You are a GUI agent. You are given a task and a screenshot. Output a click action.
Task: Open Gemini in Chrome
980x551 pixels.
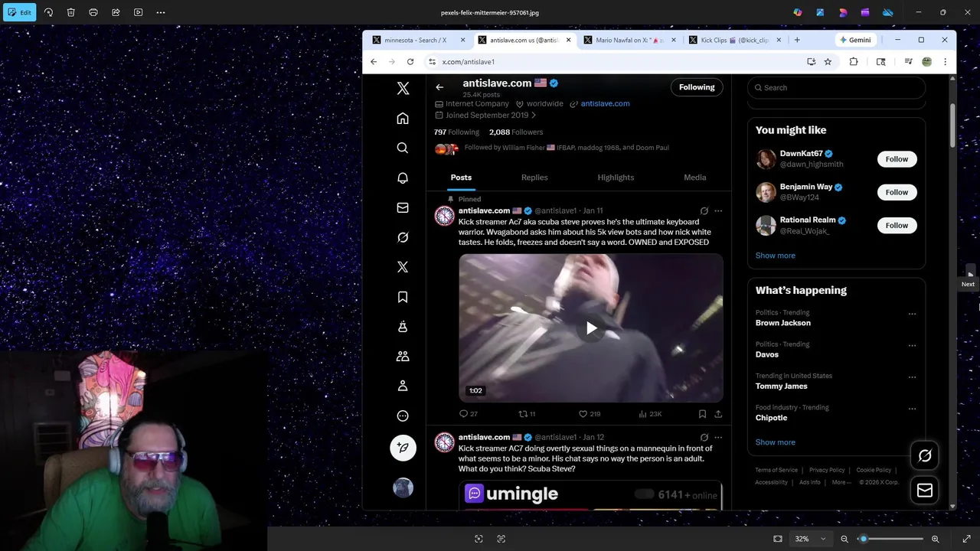pos(855,40)
